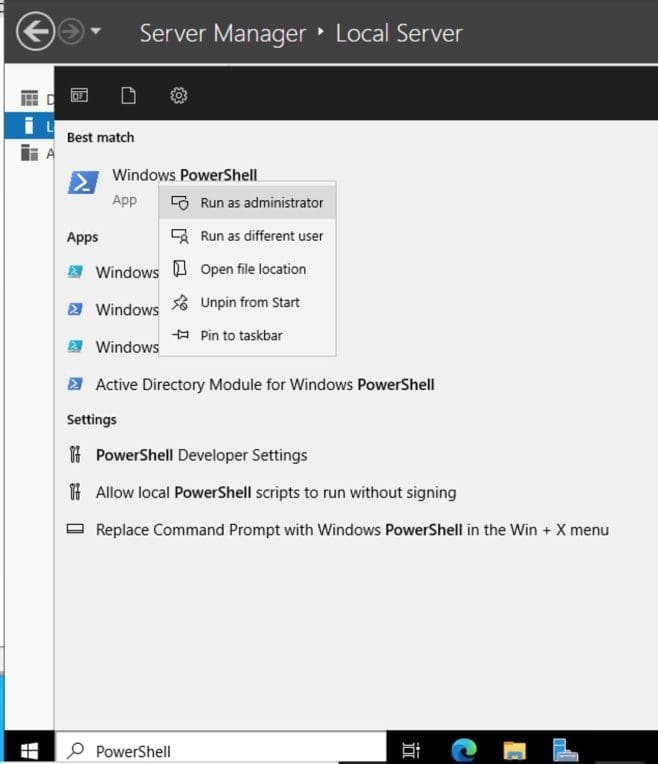Choose Pin to taskbar
This screenshot has width=658, height=764.
click(x=247, y=335)
